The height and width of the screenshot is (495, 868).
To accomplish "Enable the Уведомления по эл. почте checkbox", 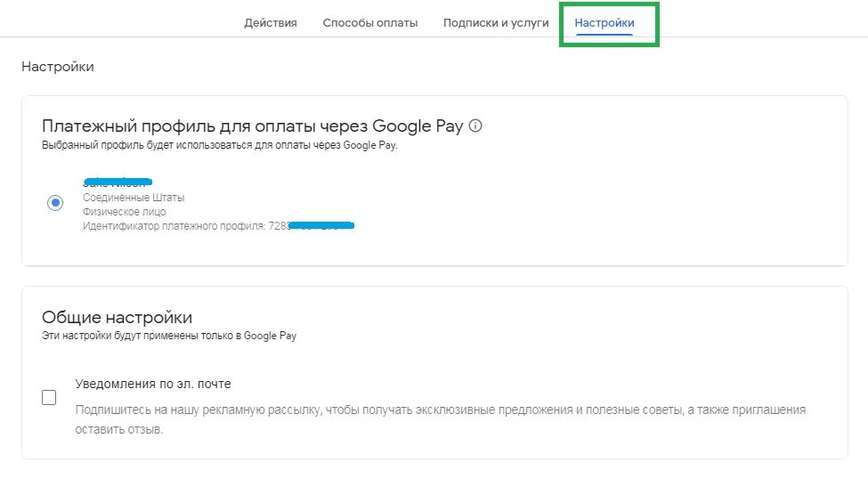I will (x=49, y=398).
